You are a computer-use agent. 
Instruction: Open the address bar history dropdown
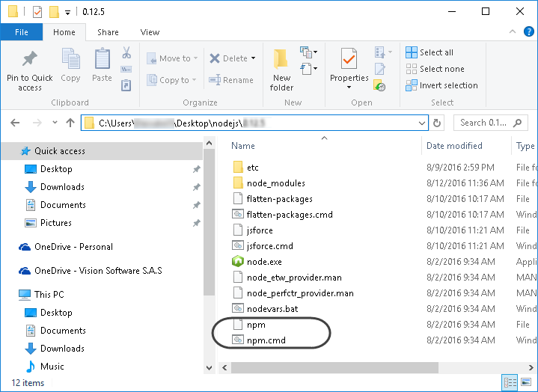click(422, 123)
